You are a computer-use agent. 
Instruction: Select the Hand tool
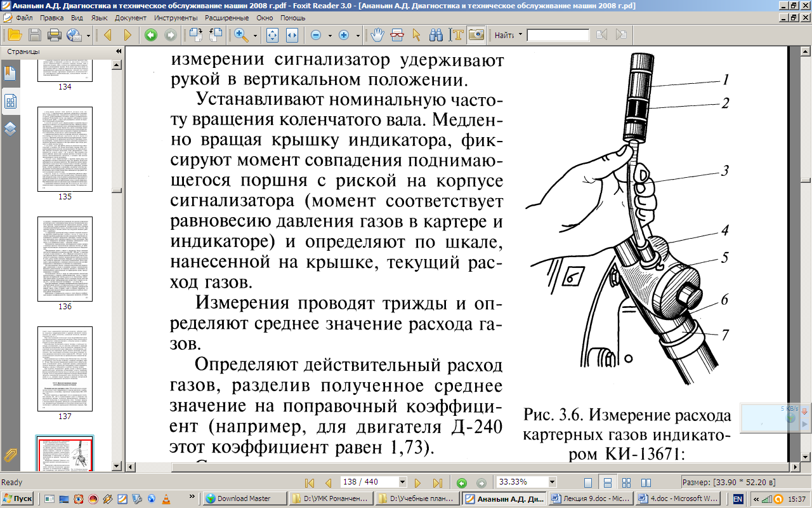[x=377, y=35]
